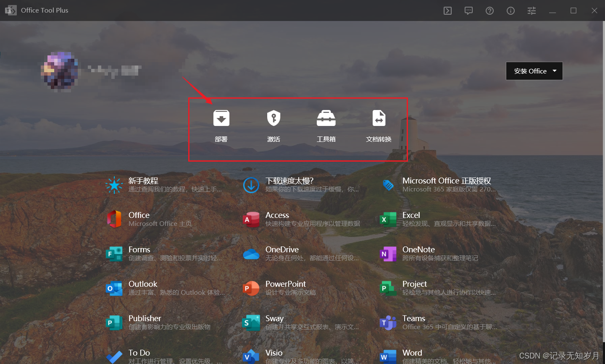This screenshot has height=364, width=605.
Task: Launch the Excel app icon
Action: coord(388,219)
